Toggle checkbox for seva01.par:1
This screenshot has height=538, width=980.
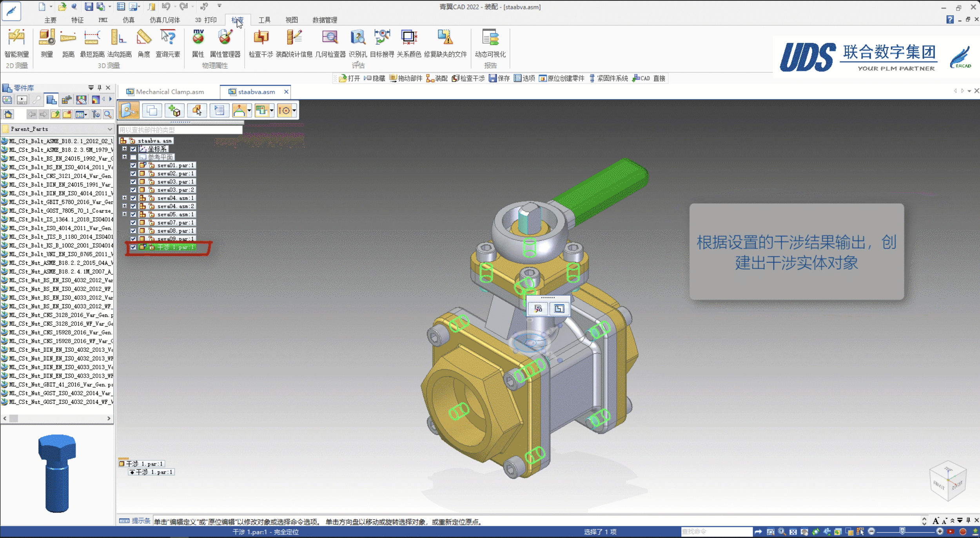pyautogui.click(x=133, y=165)
